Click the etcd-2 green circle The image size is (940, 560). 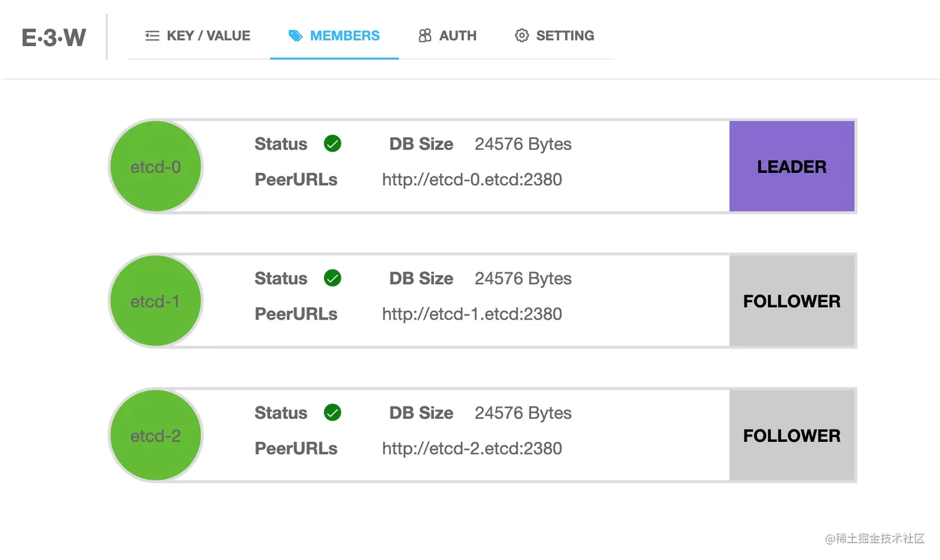pyautogui.click(x=155, y=436)
